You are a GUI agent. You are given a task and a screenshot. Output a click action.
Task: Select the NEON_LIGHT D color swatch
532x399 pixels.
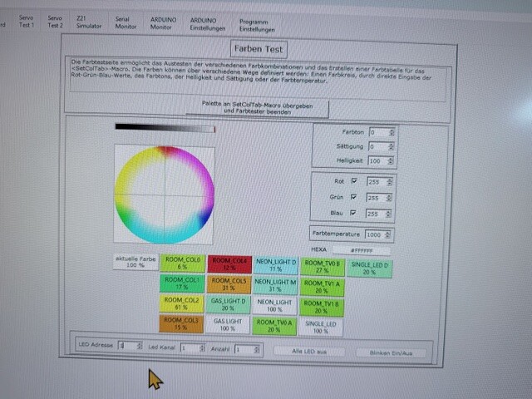point(276,264)
